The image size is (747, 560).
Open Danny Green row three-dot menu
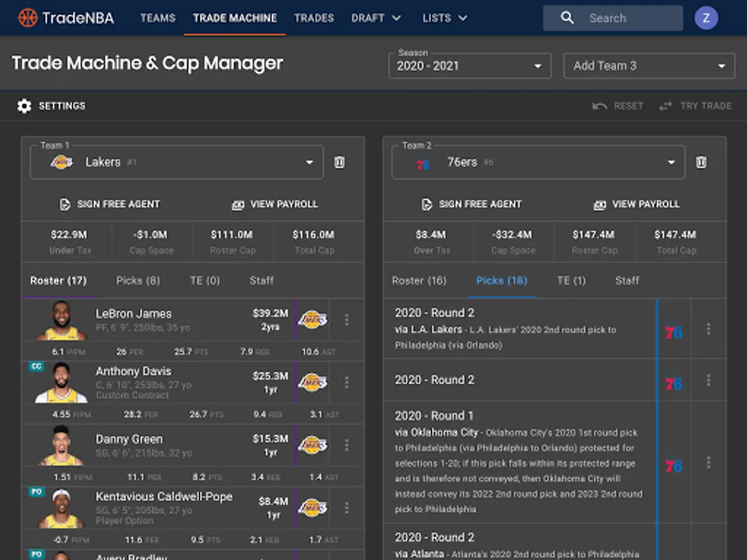(x=347, y=446)
